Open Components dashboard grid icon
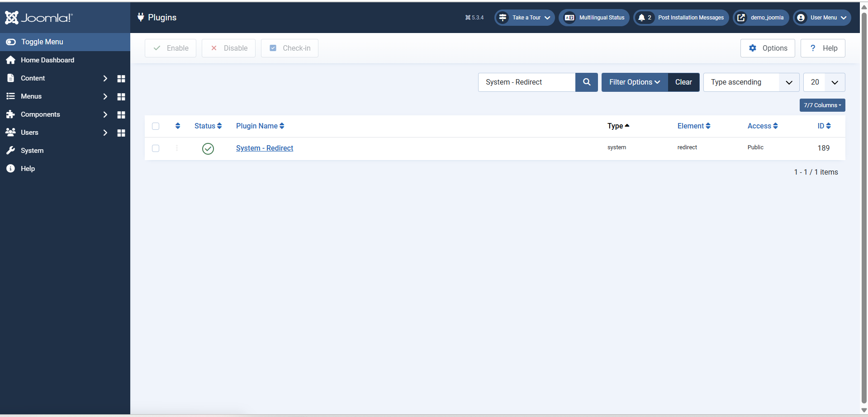 pyautogui.click(x=121, y=115)
